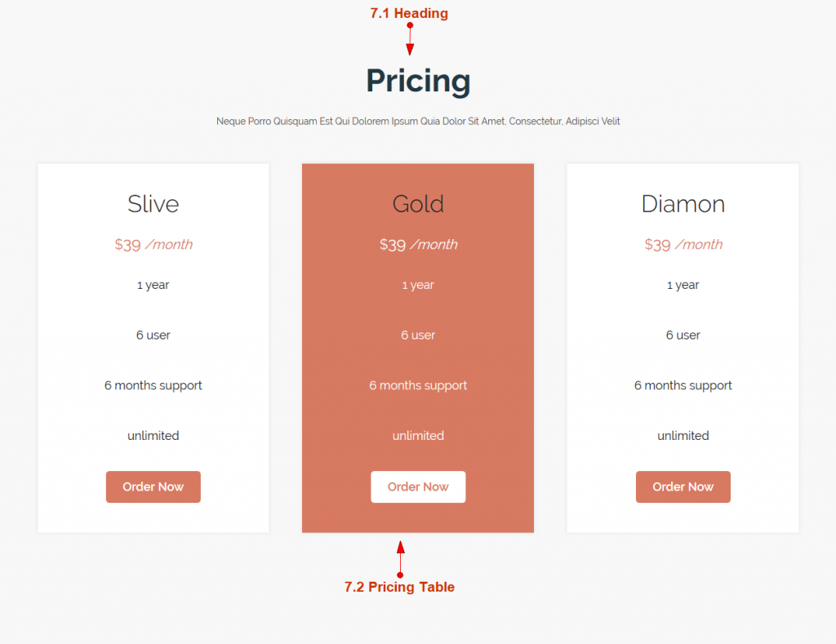
Task: Click the Diamon plan title
Action: [683, 204]
